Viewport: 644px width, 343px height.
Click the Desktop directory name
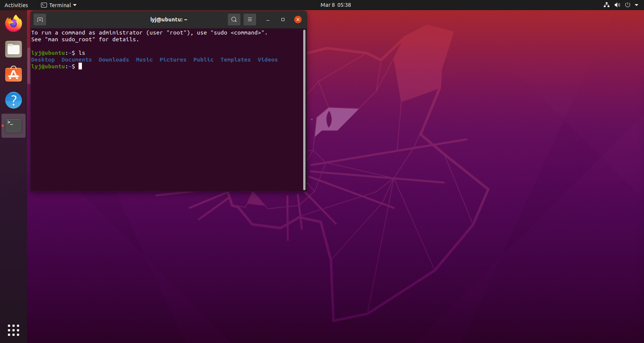(43, 60)
